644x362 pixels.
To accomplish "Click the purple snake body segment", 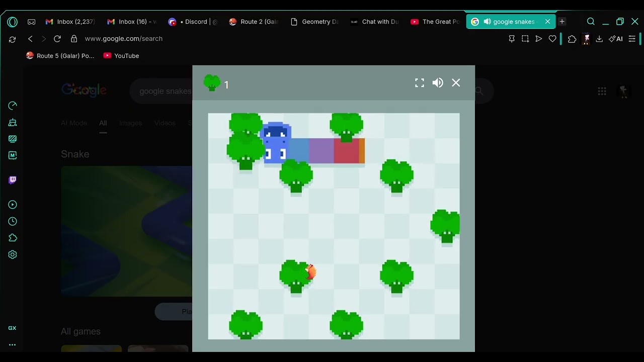I will 321,151.
